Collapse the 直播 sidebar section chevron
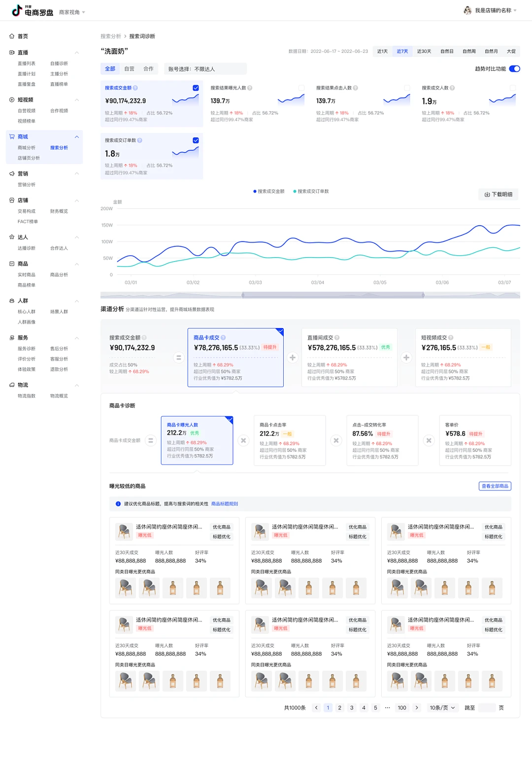The height and width of the screenshot is (762, 532). click(77, 53)
